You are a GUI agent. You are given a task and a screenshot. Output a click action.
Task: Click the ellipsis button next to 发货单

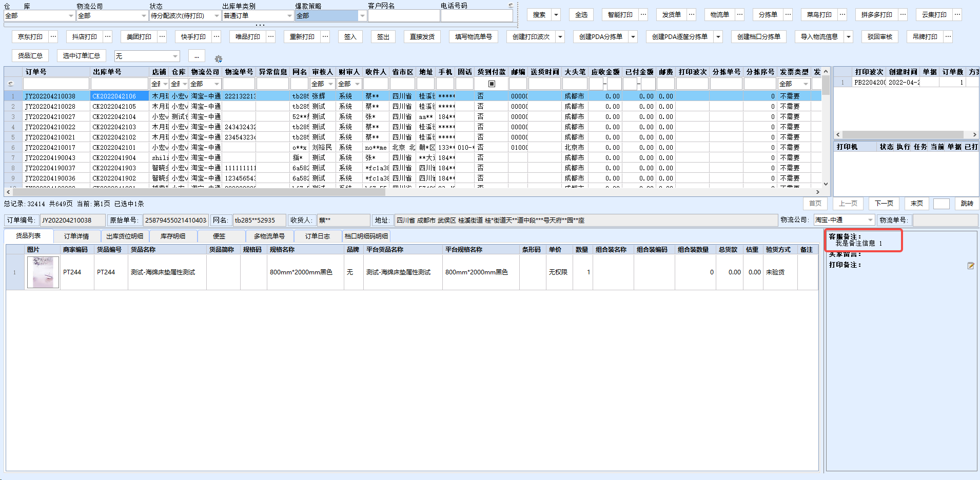coord(692,15)
